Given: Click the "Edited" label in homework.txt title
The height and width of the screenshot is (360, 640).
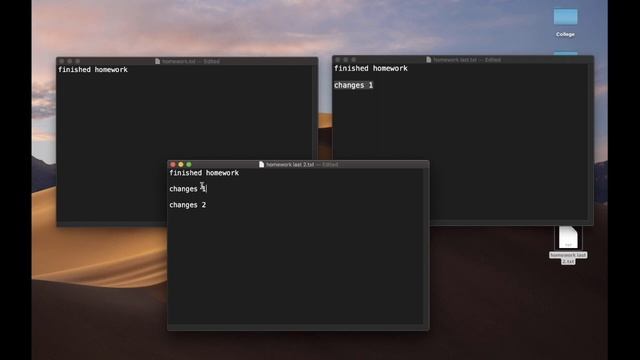Looking at the screenshot, I should pyautogui.click(x=211, y=61).
